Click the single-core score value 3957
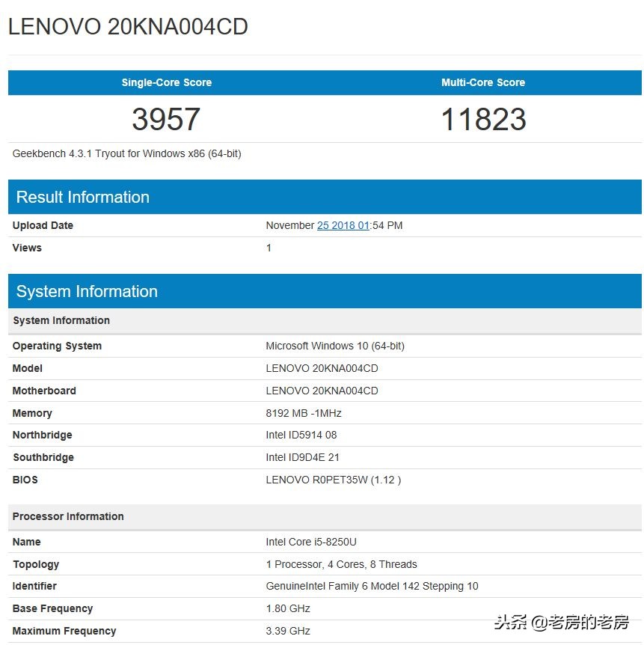Screen dimensions: 644x645 [166, 118]
